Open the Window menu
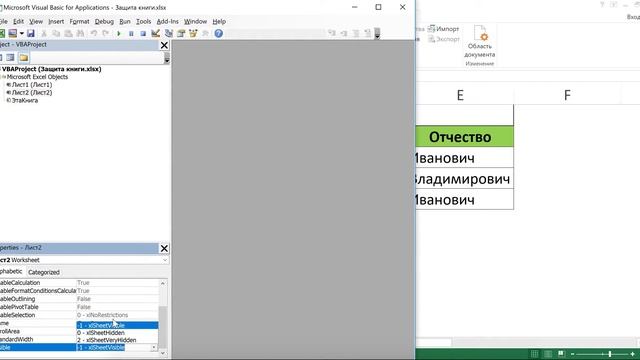 (195, 22)
